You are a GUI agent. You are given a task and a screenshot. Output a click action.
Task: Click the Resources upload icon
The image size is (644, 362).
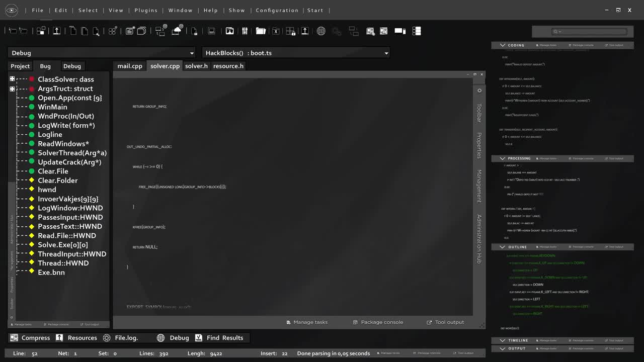click(x=58, y=338)
